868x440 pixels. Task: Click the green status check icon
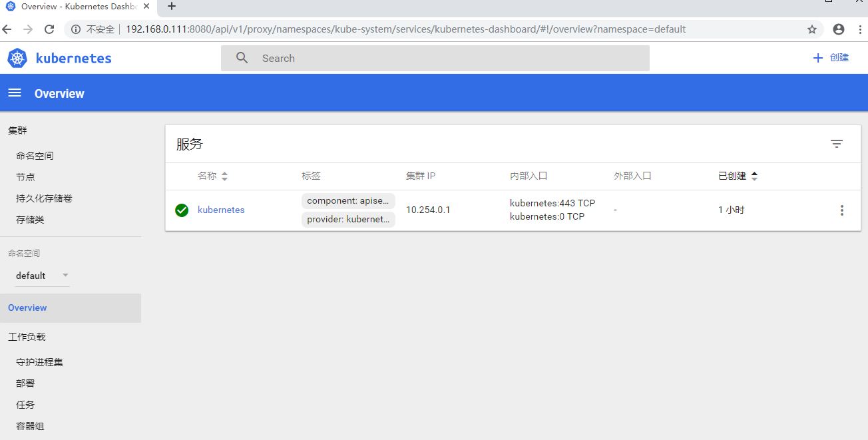tap(182, 210)
